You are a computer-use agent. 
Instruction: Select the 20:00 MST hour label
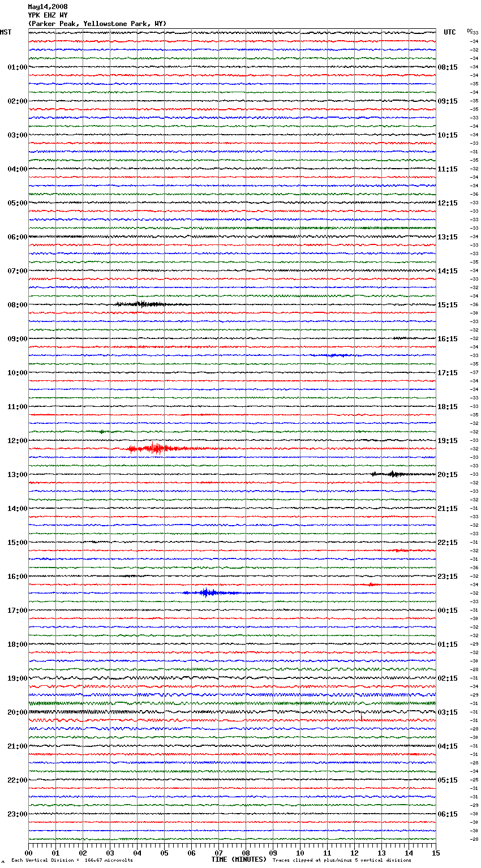(x=18, y=712)
